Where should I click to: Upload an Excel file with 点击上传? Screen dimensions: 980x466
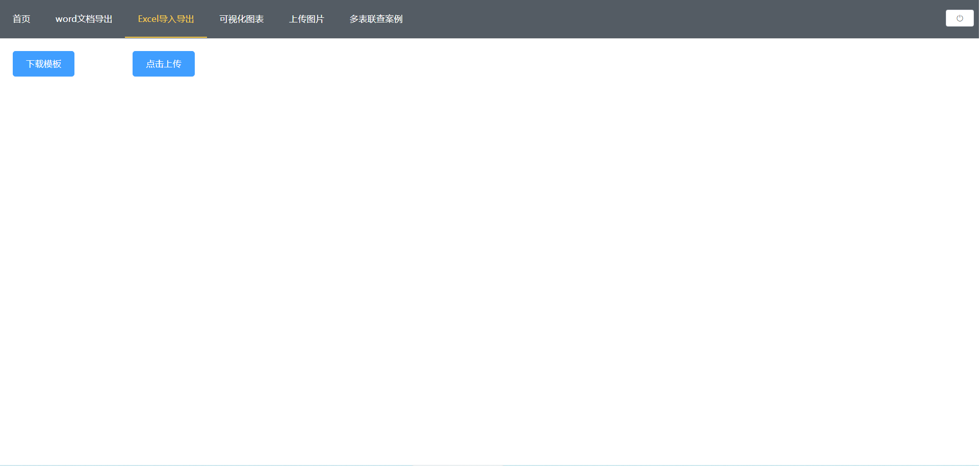tap(163, 64)
